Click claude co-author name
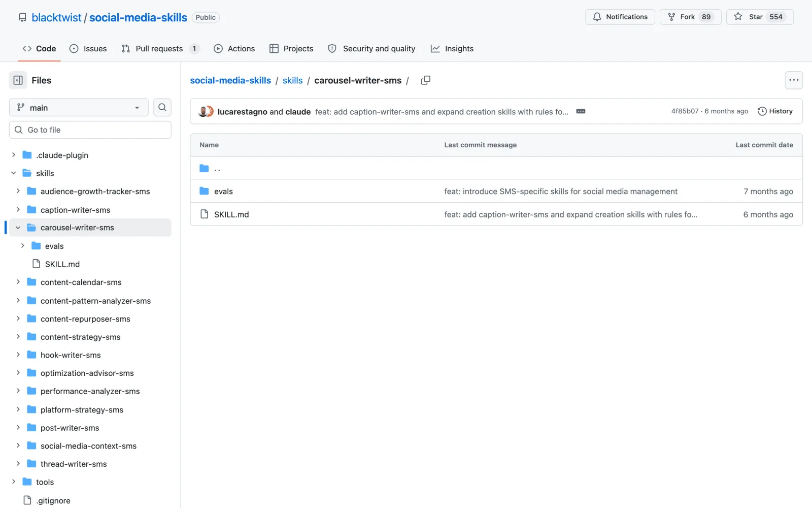The height and width of the screenshot is (508, 812). point(298,112)
